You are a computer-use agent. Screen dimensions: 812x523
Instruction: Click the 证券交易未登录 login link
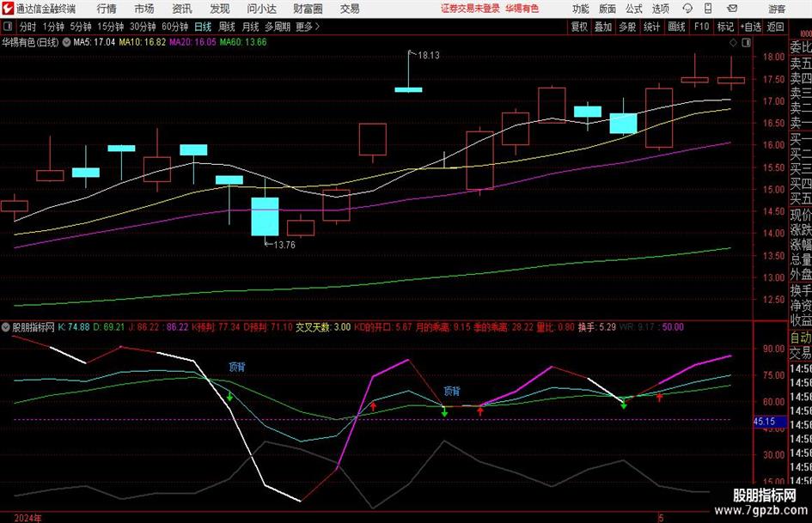coord(471,9)
